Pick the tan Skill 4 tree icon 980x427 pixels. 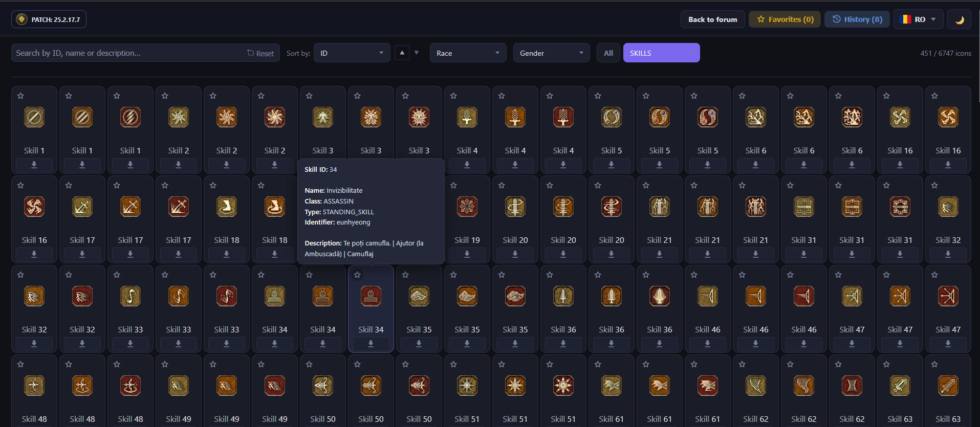click(467, 117)
